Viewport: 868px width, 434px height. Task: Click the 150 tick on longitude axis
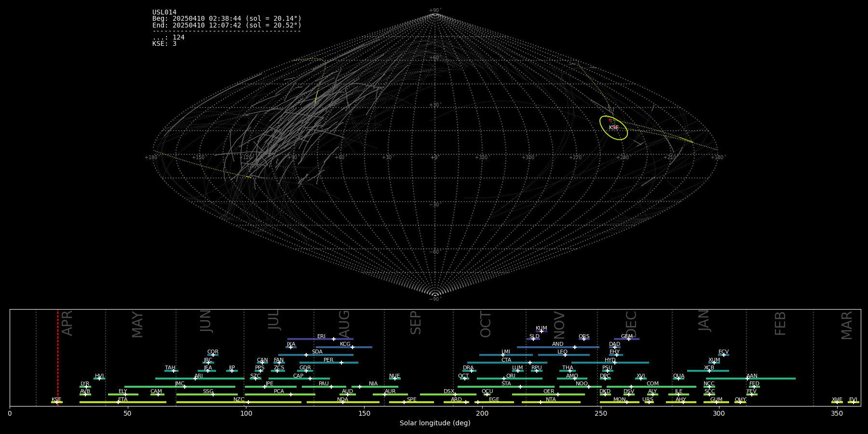coord(364,413)
